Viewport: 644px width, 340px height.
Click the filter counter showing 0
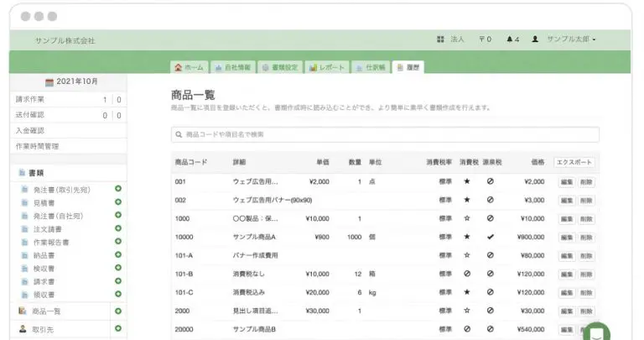coord(485,39)
